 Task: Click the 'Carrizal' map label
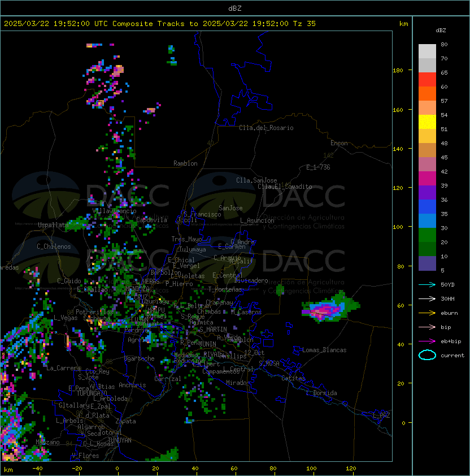[x=168, y=379]
